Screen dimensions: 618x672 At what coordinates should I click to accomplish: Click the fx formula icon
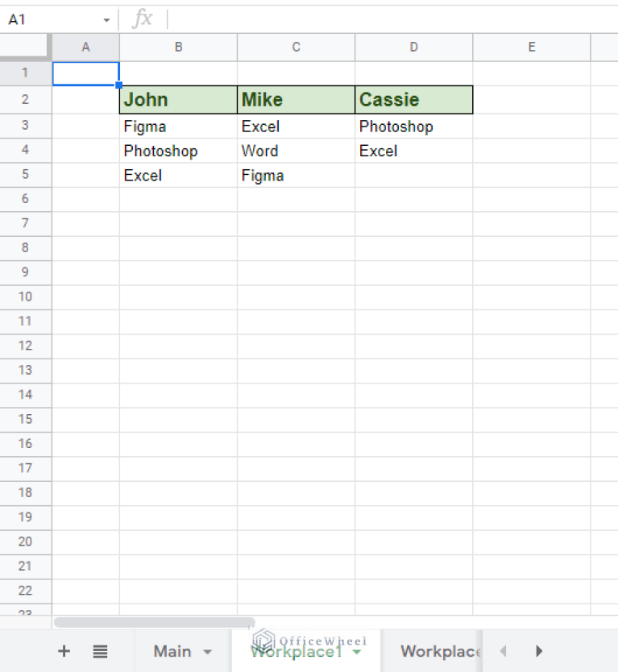tap(143, 19)
